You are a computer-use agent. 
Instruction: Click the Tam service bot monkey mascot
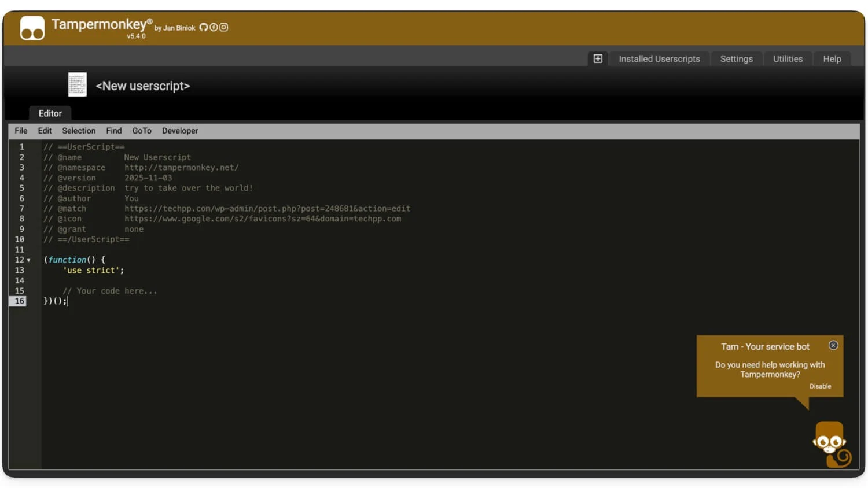[x=830, y=444]
